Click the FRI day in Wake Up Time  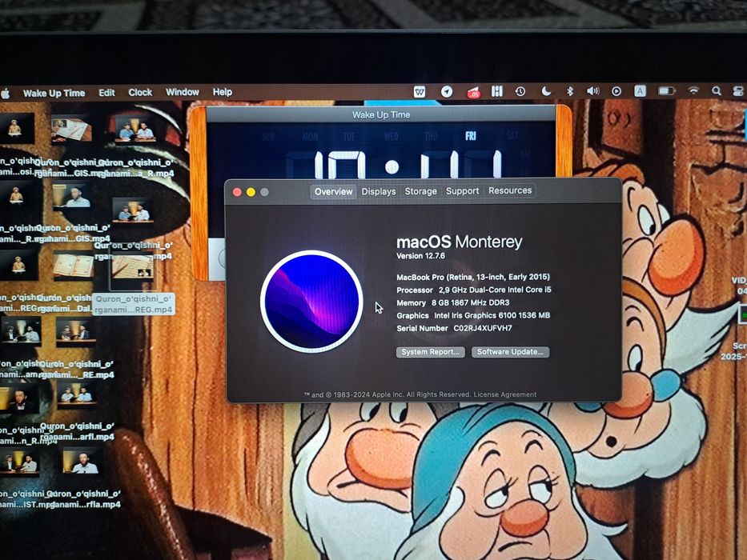pos(471,136)
